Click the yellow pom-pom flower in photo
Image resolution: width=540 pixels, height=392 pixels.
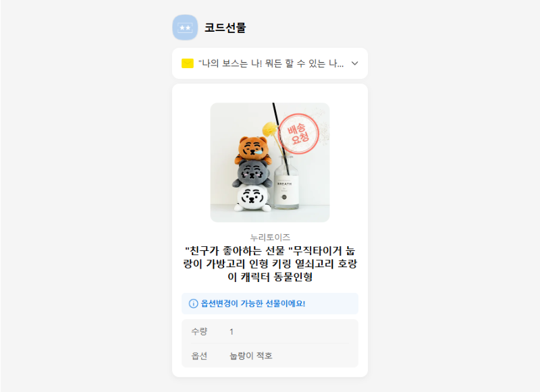(269, 130)
